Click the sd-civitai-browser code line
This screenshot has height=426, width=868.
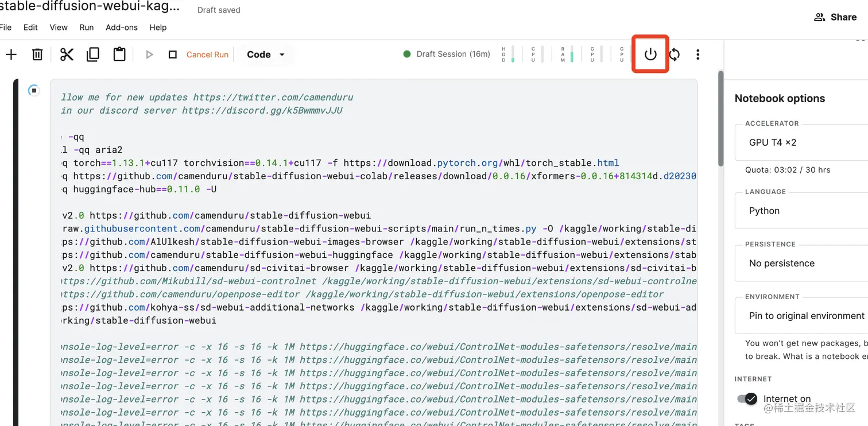coord(379,268)
